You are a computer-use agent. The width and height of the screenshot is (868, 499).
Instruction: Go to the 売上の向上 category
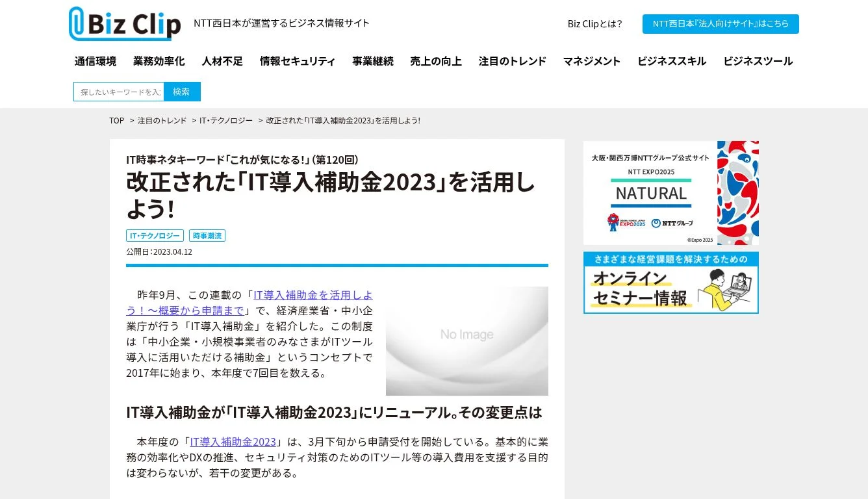436,61
